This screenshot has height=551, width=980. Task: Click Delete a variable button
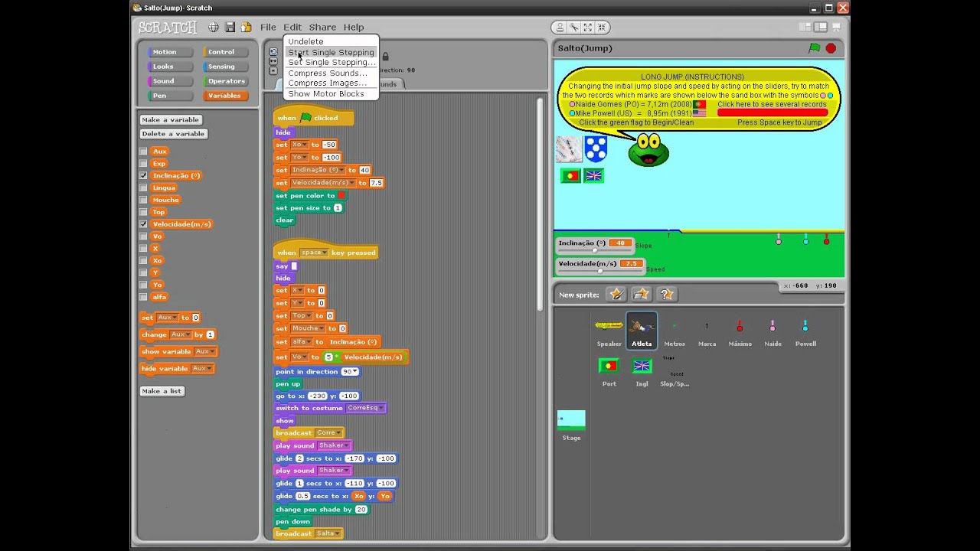tap(174, 134)
